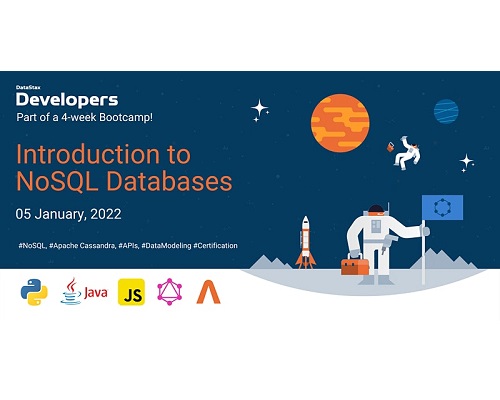Click the large sparkle star near the orange planet
Screen dimensions: 500x400
click(260, 109)
